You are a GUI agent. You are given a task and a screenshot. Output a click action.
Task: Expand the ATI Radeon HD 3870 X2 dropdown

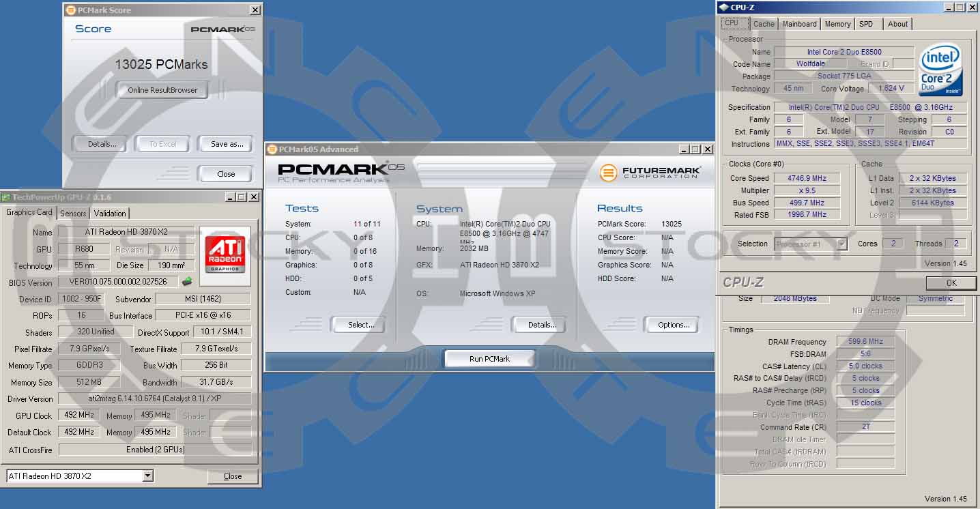[x=148, y=476]
